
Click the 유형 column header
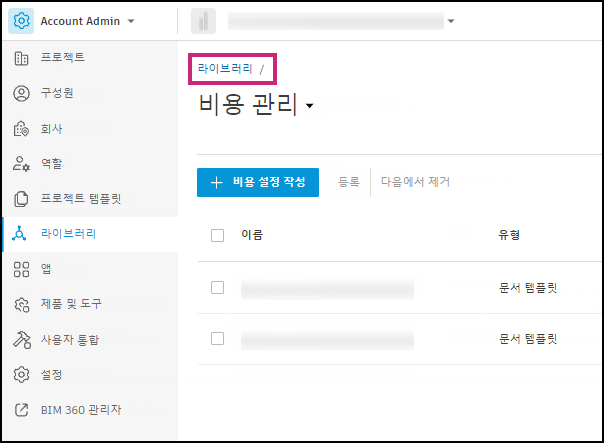[509, 235]
